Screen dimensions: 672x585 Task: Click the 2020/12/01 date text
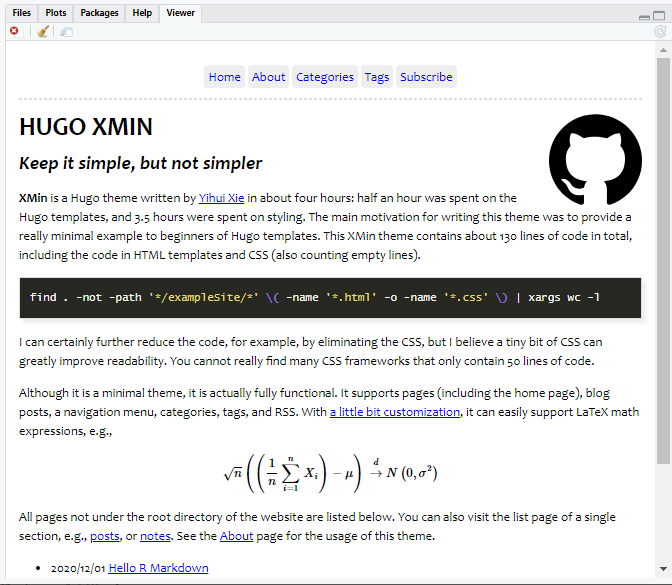78,568
